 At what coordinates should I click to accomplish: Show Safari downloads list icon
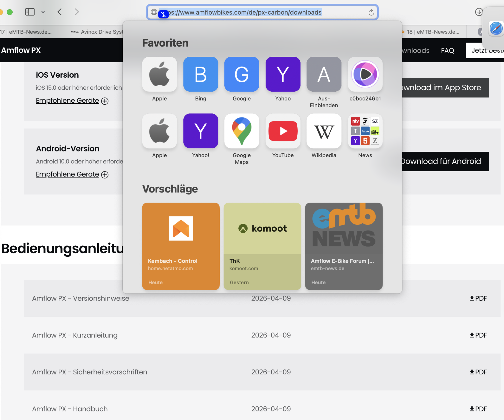pyautogui.click(x=479, y=12)
